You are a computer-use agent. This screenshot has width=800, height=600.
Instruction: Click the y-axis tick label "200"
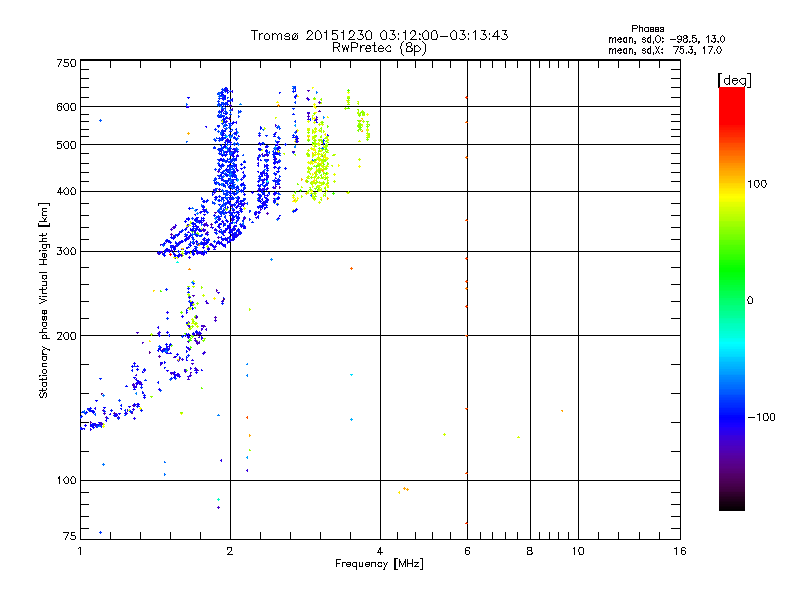point(66,336)
